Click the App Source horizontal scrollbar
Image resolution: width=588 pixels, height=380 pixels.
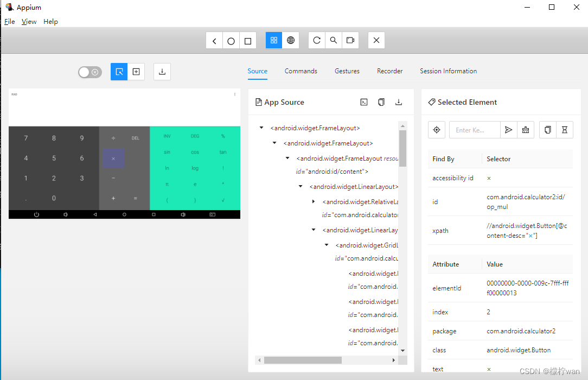point(303,360)
